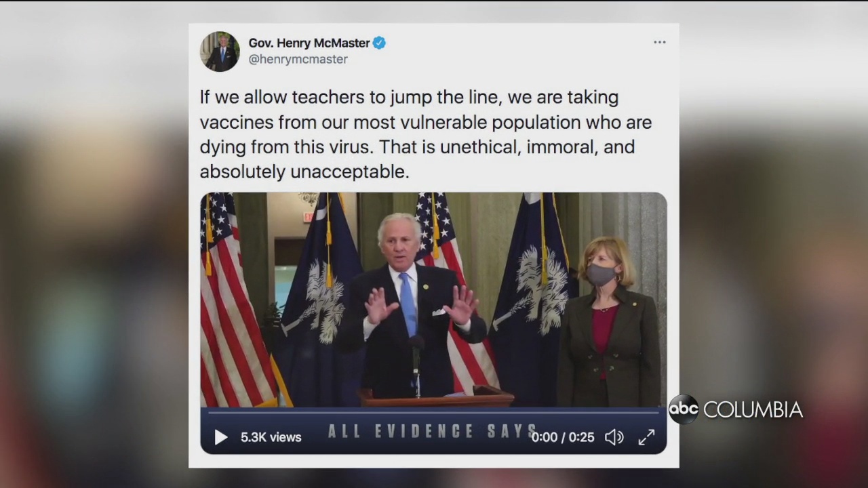Open the tweet's three-dot options menu
Image resolution: width=868 pixels, height=488 pixels.
(x=660, y=42)
